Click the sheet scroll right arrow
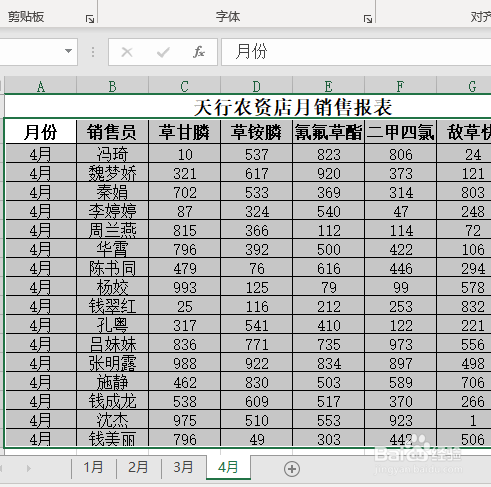Viewport: 491px width, 487px height. pos(29,468)
